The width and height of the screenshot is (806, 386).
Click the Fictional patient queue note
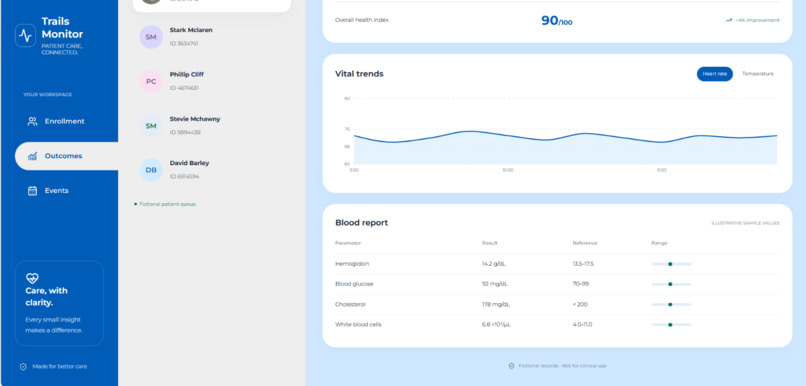pyautogui.click(x=168, y=204)
